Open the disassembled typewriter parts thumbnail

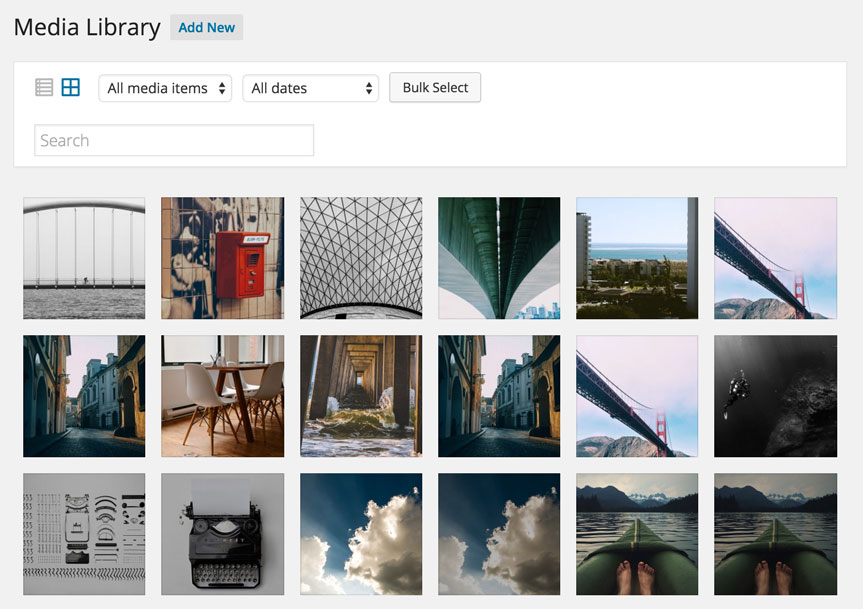pos(84,534)
